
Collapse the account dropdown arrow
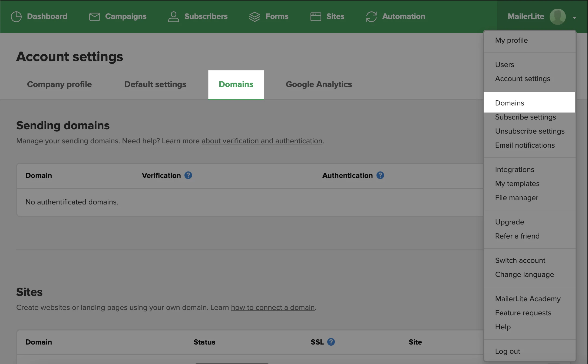coord(574,18)
